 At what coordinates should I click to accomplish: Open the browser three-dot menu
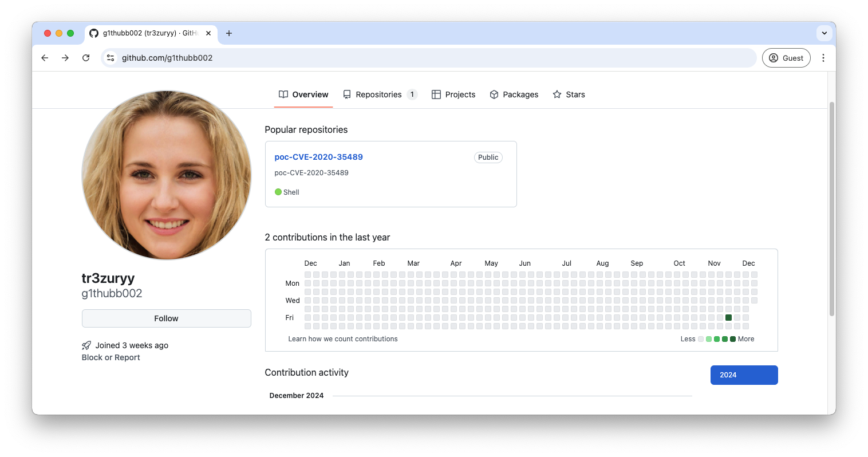click(823, 58)
